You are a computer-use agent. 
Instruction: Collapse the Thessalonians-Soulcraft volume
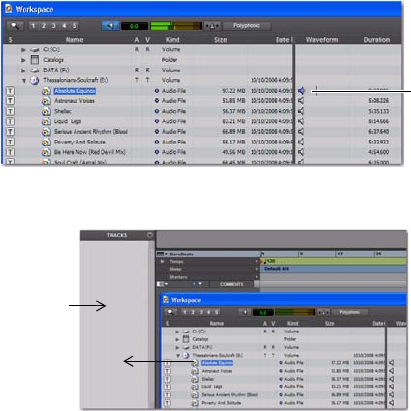24,80
